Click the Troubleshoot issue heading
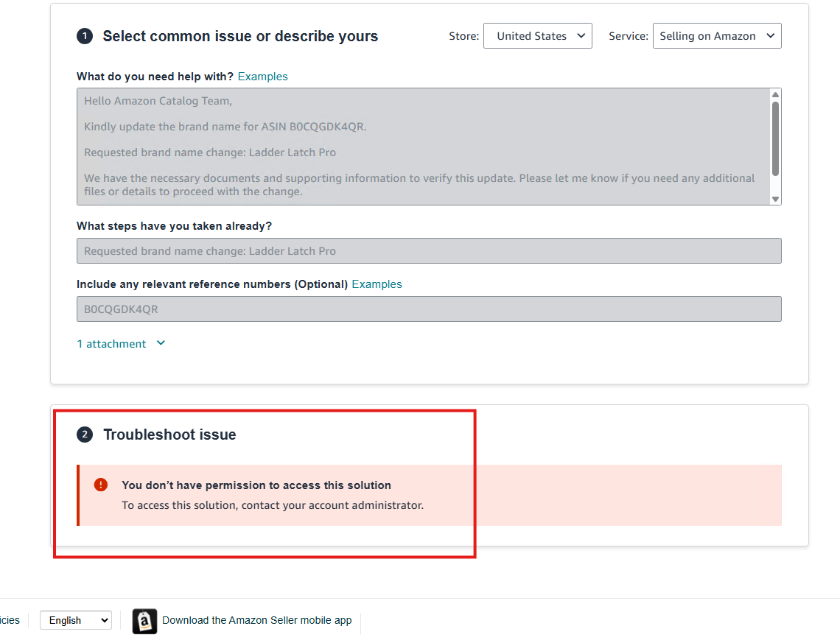This screenshot has height=640, width=840. 169,435
